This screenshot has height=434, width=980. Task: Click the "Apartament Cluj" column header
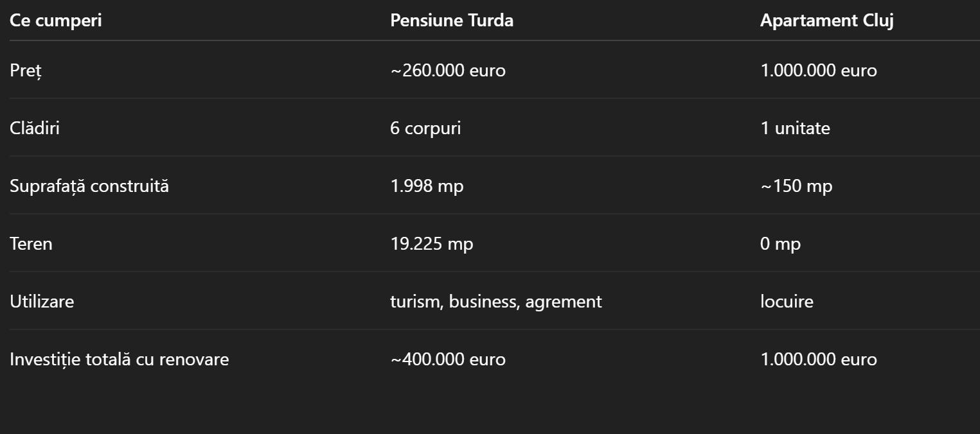826,21
